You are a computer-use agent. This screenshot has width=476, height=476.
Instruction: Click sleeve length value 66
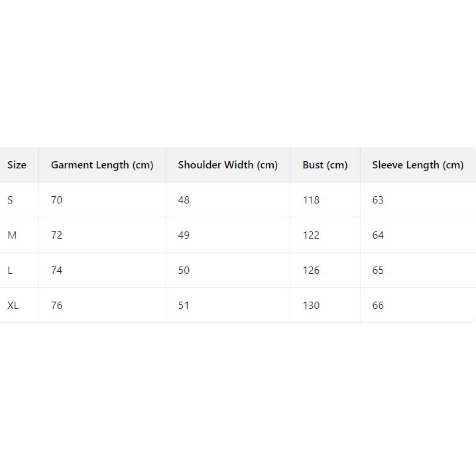pos(378,306)
